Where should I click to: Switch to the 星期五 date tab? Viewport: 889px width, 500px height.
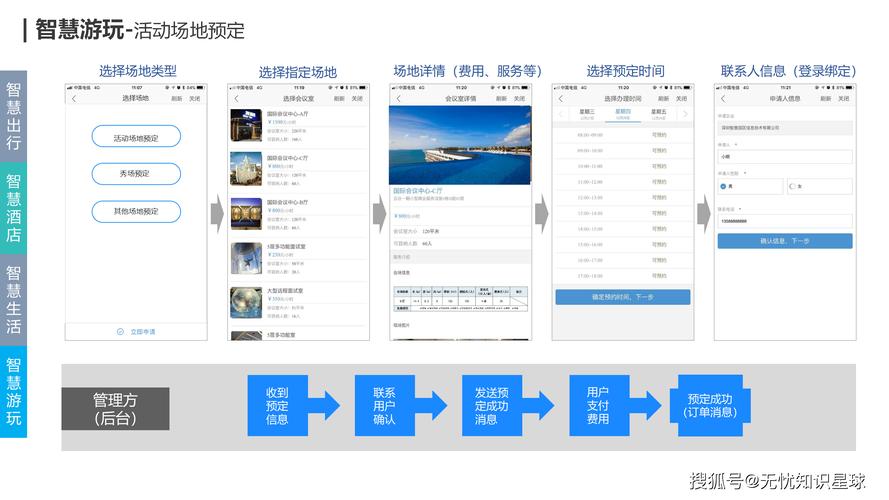point(658,114)
